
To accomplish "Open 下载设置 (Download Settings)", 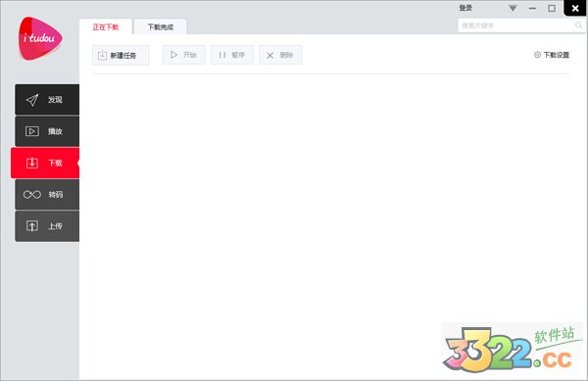I will (552, 55).
